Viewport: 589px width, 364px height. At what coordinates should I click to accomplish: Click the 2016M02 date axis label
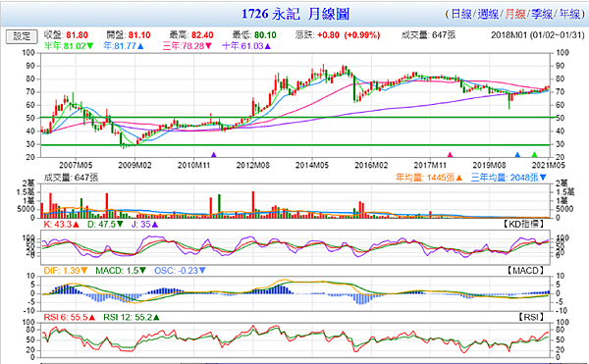pos(371,165)
